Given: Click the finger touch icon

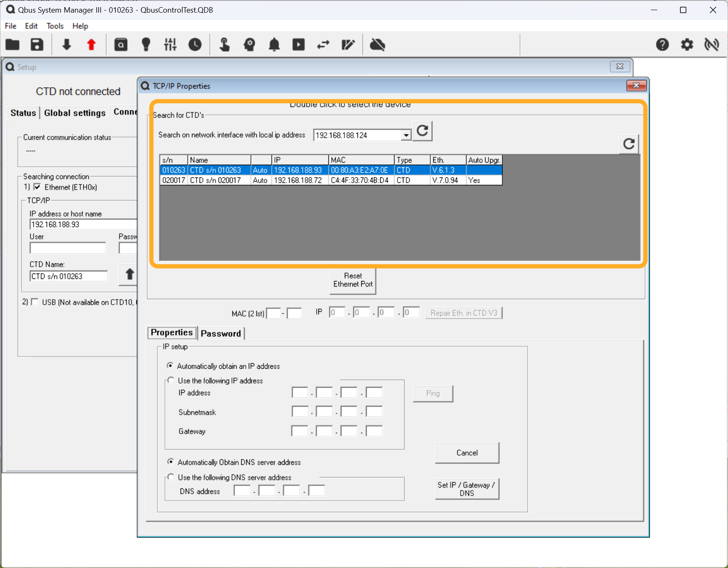Looking at the screenshot, I should point(225,44).
